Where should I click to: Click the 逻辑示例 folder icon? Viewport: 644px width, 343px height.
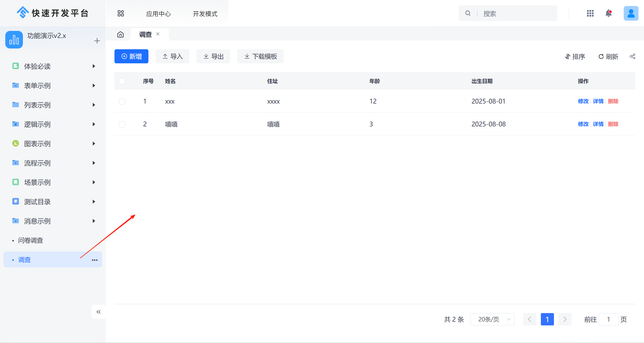[x=16, y=124]
